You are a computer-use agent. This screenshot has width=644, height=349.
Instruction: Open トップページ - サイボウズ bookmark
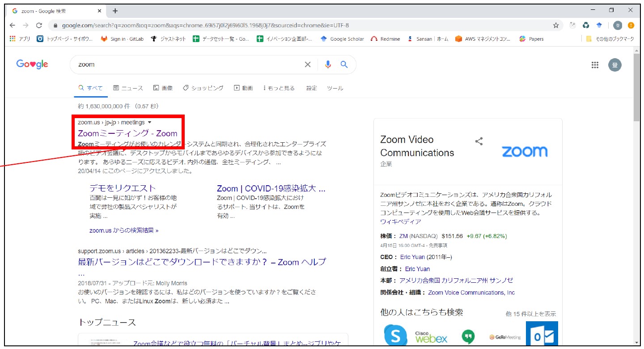point(65,39)
